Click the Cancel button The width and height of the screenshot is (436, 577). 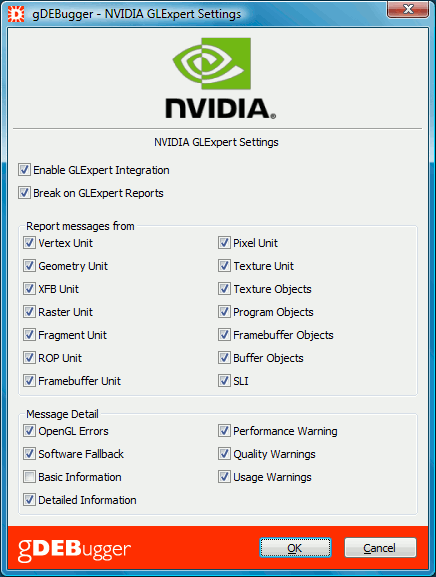[380, 548]
